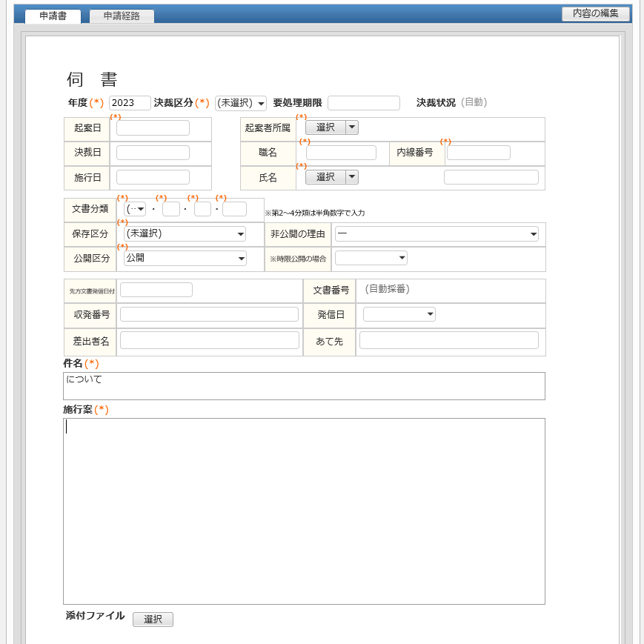
Task: Switch to the 申請経路 tab
Action: [121, 16]
